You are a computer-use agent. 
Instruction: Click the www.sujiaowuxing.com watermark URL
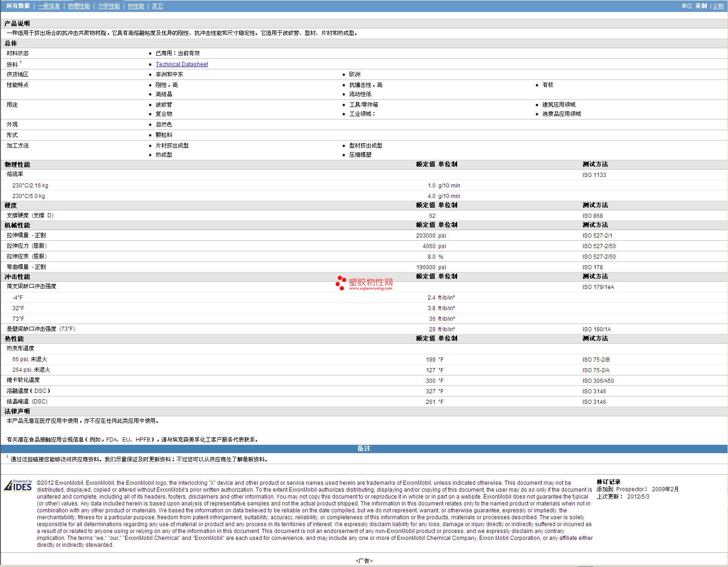tap(370, 289)
